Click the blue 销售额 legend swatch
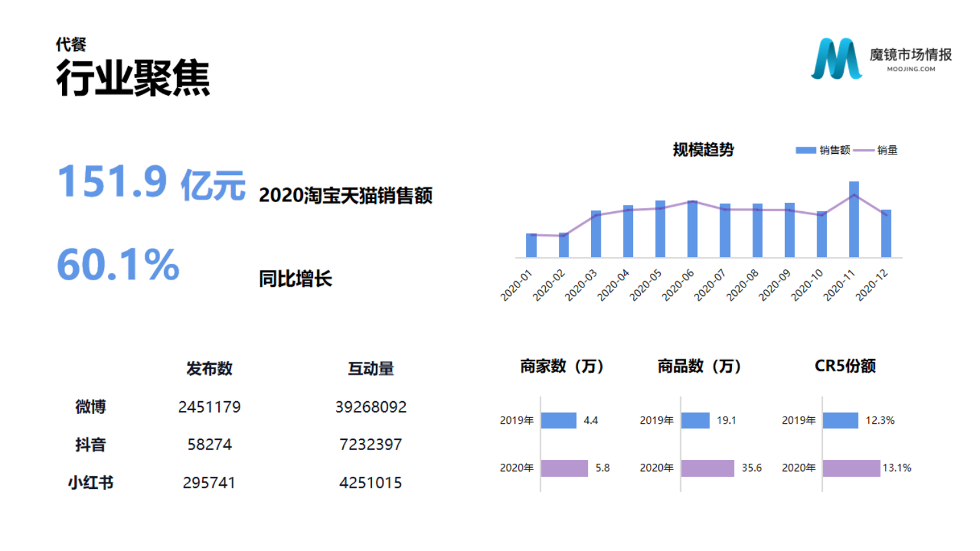980x551 pixels. (x=805, y=151)
